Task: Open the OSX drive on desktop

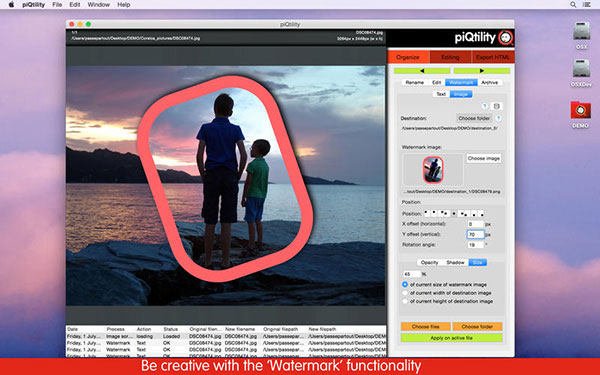Action: (x=581, y=35)
